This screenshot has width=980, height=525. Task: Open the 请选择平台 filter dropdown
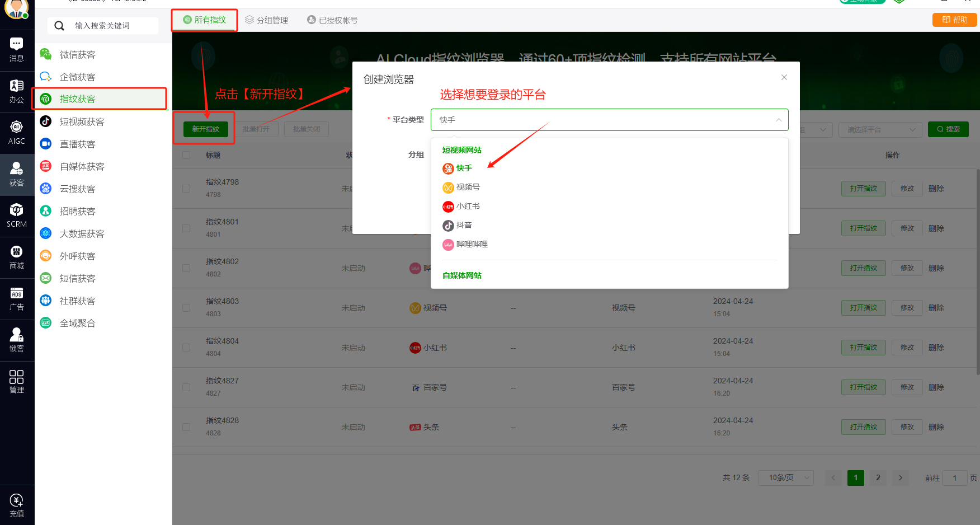point(880,129)
